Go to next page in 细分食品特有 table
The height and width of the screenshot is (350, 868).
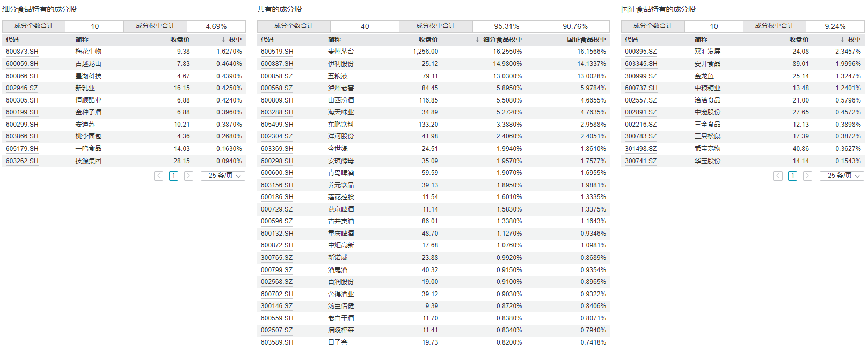188,176
